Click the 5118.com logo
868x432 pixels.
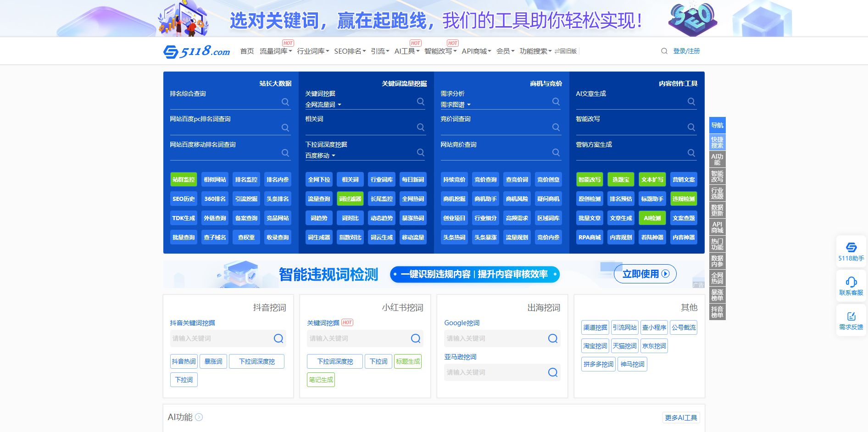click(x=196, y=51)
